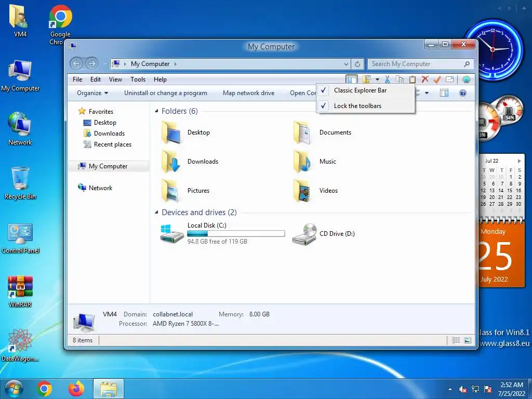Viewport: 532px width, 399px height.
Task: Click the Email envelope toolbar icon
Action: (x=449, y=79)
